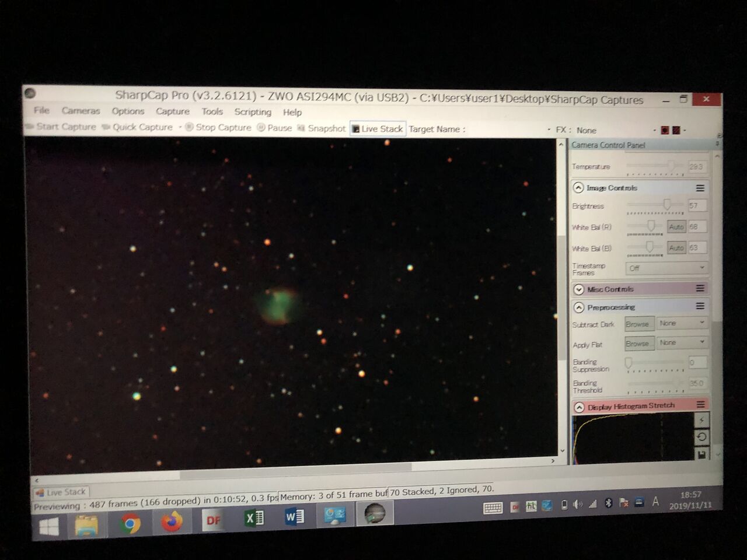Click Quick Capture in the toolbar
747x560 pixels.
(x=138, y=127)
